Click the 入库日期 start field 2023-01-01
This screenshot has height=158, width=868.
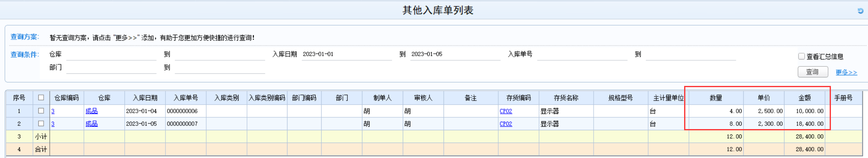(x=347, y=54)
